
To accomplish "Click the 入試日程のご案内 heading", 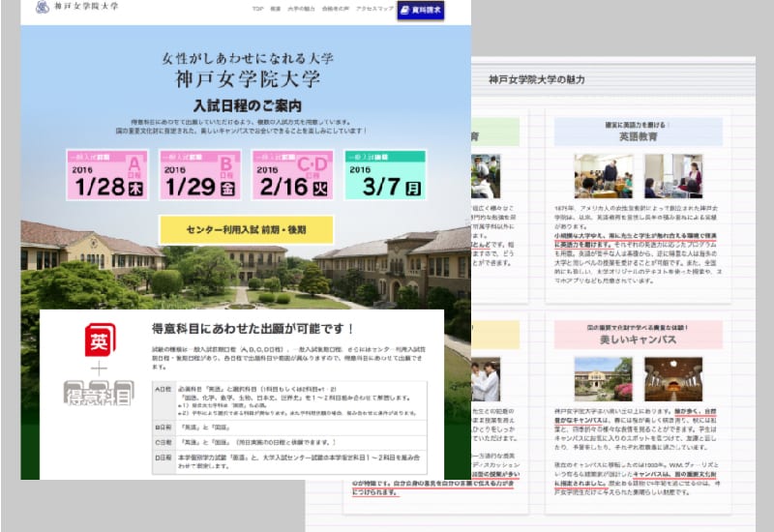I will [248, 105].
